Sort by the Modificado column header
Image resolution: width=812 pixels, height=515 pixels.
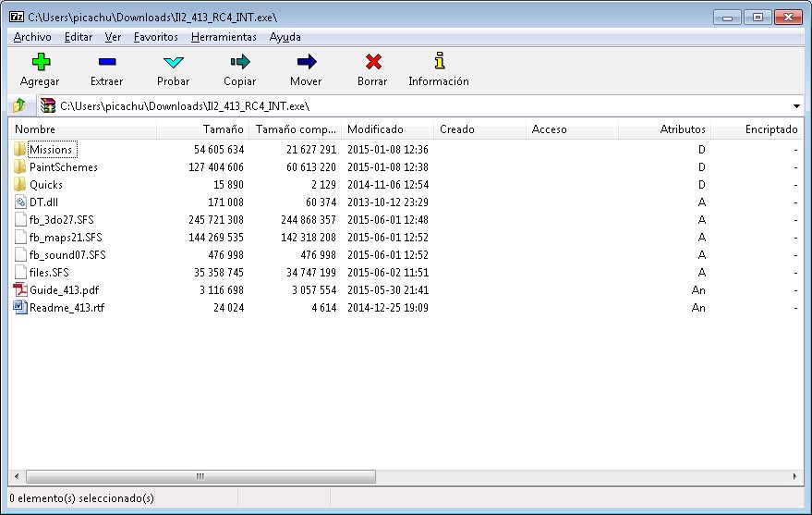point(387,129)
